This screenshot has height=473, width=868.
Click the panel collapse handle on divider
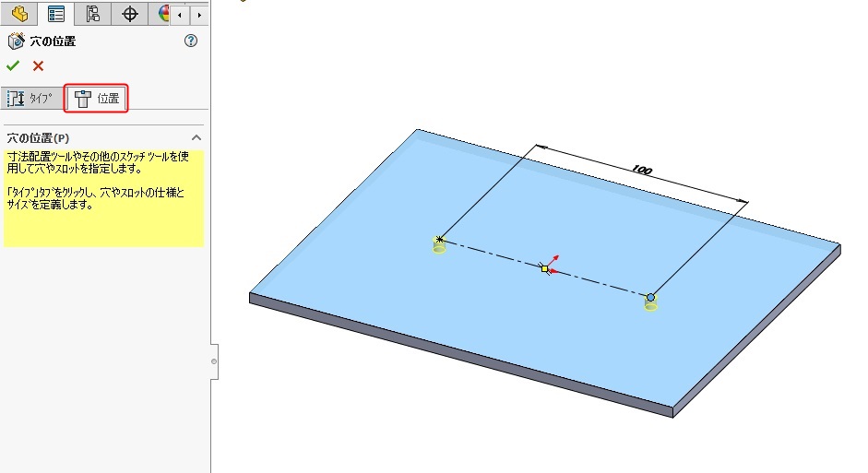(214, 361)
